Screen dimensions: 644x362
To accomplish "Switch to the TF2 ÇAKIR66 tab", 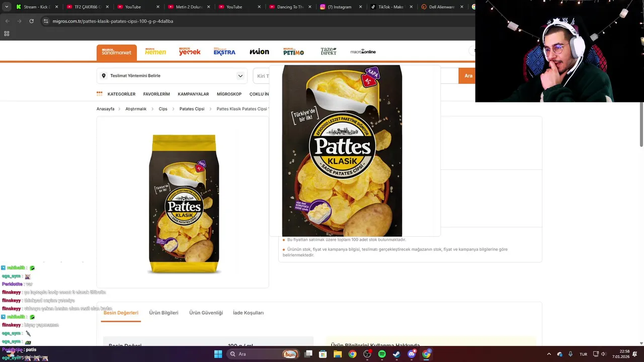I will point(88,7).
